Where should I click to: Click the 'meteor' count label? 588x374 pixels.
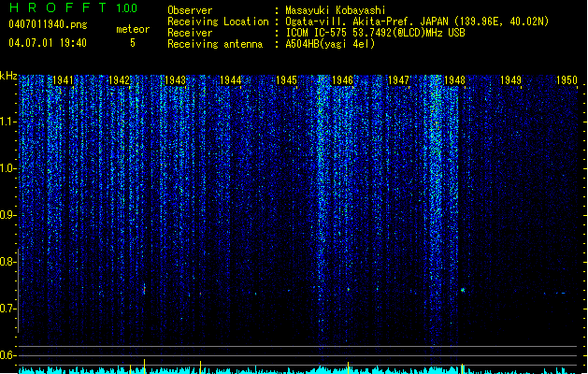click(133, 29)
